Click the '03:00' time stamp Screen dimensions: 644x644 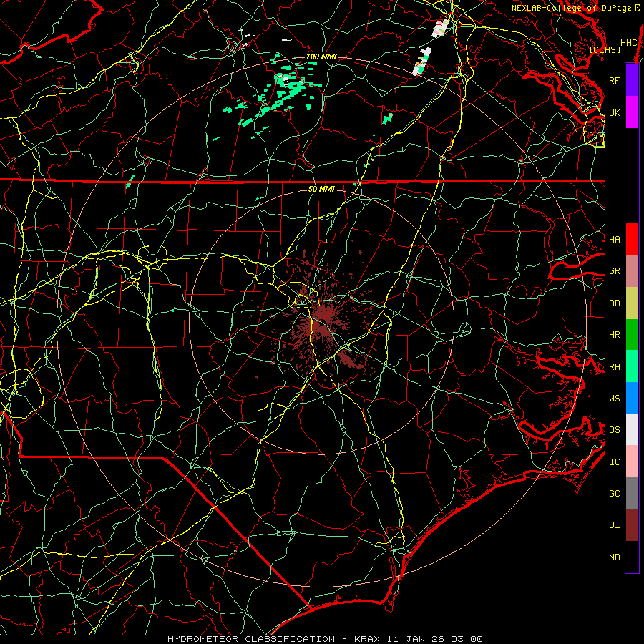tap(467, 639)
